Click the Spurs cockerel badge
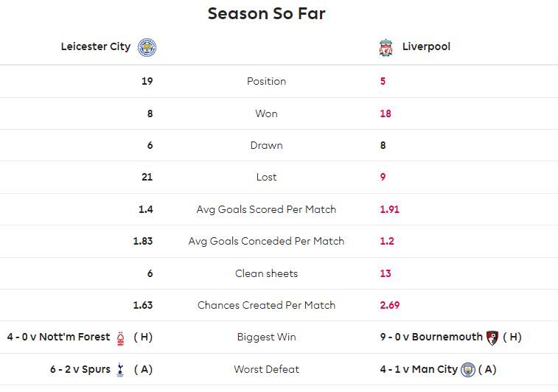The image size is (558, 392). [x=120, y=370]
